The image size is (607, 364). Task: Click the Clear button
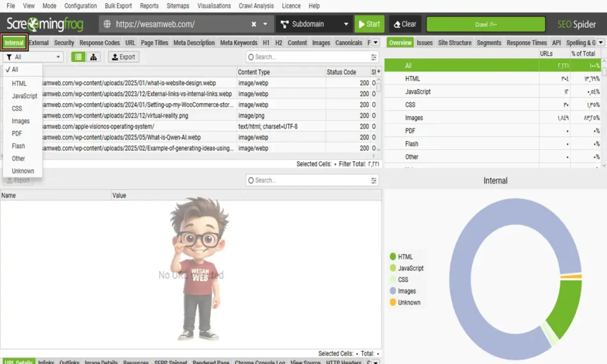tap(405, 24)
